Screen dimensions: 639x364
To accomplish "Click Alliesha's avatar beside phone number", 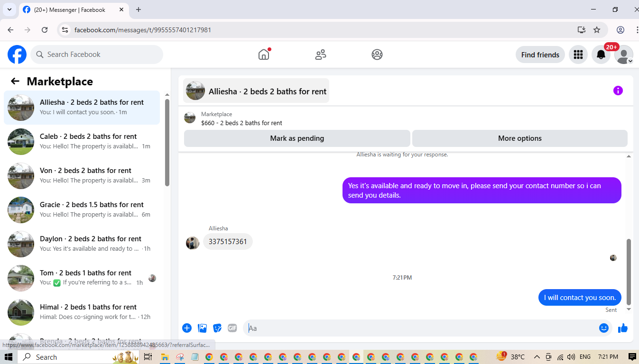I will coord(193,243).
